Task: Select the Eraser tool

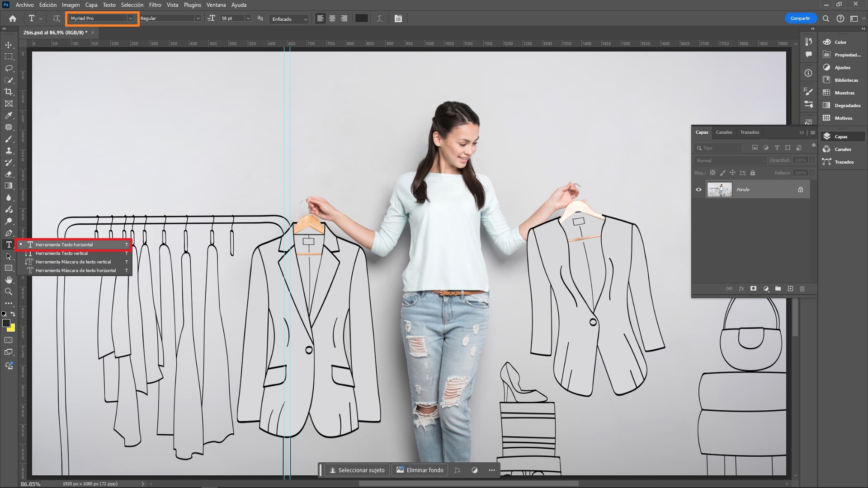Action: (9, 174)
